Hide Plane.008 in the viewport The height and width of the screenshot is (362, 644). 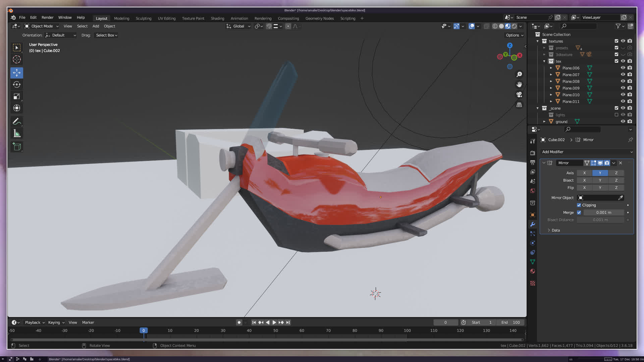pos(623,81)
